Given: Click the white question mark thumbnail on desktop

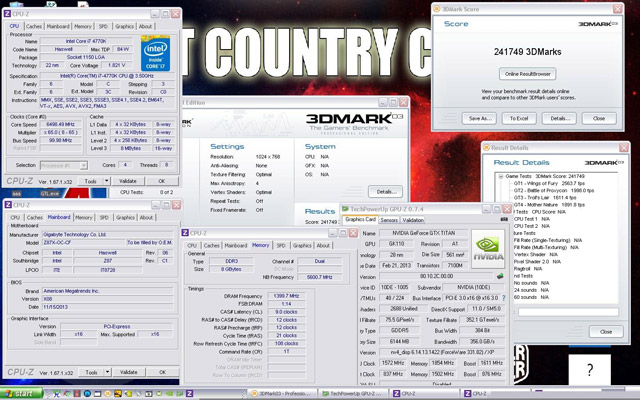Looking at the screenshot, I should point(589,370).
